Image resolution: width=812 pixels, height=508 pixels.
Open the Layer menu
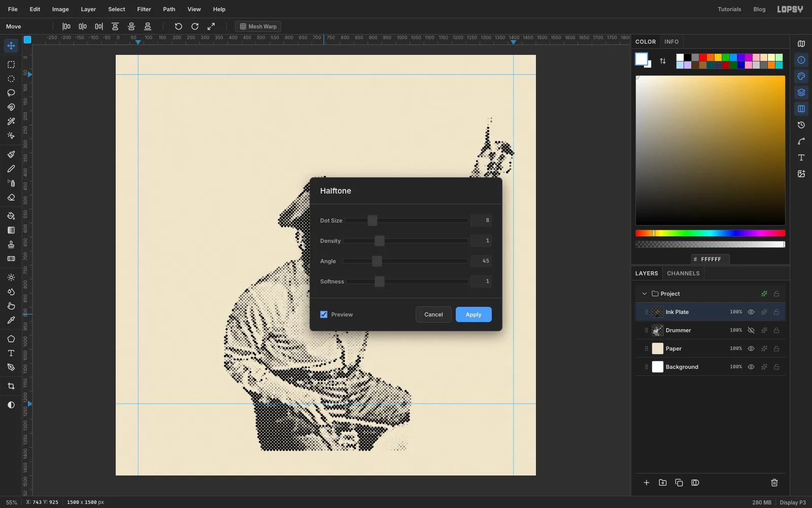[x=88, y=9]
